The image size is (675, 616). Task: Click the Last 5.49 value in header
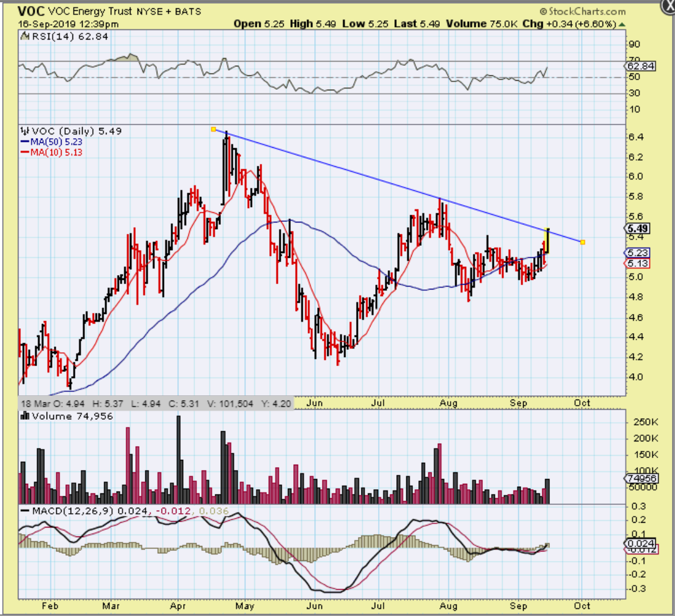[x=416, y=24]
